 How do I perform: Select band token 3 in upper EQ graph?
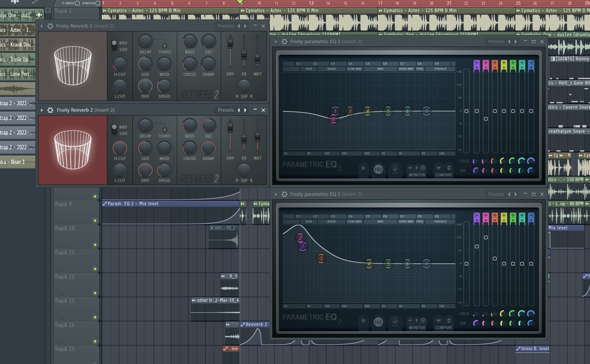(x=350, y=111)
